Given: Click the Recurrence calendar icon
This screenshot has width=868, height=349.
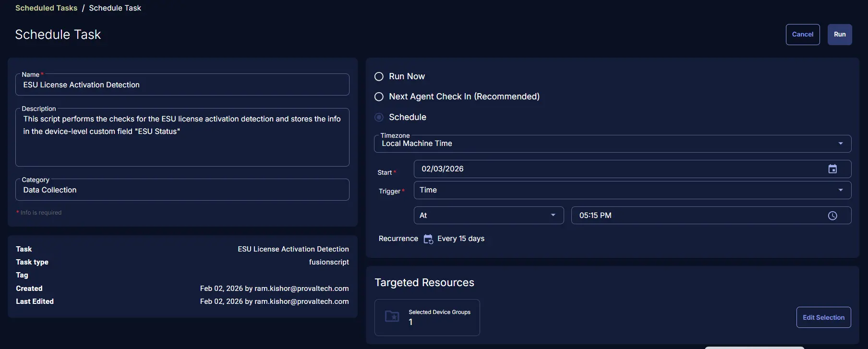Looking at the screenshot, I should 428,239.
